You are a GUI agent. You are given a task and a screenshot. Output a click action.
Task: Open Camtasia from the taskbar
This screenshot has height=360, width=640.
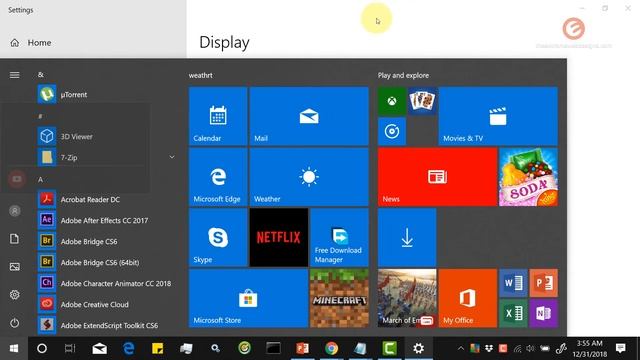pos(389,348)
